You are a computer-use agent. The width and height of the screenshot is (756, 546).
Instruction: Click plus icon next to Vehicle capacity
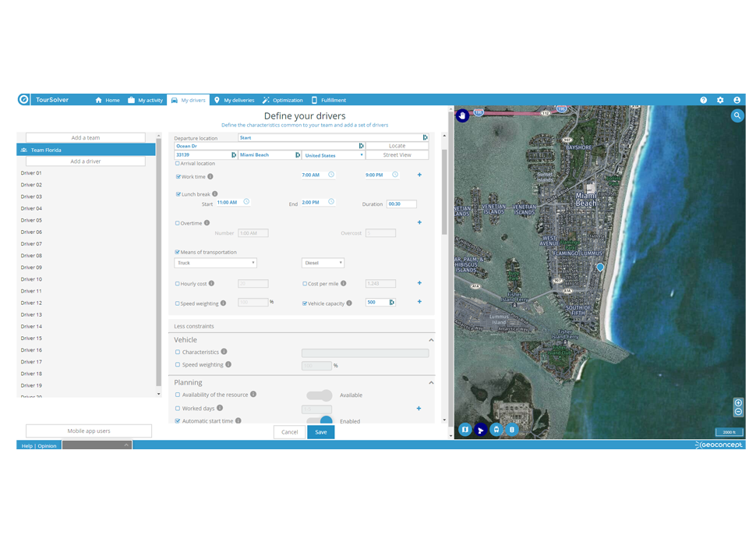pyautogui.click(x=419, y=301)
